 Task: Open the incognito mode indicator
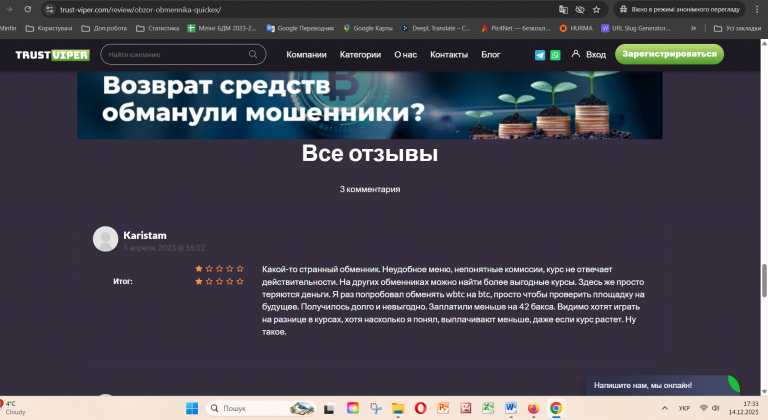pos(679,9)
